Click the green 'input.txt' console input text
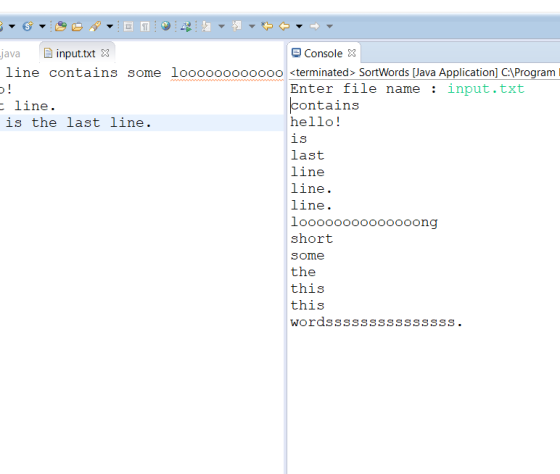The width and height of the screenshot is (560, 474). 486,89
